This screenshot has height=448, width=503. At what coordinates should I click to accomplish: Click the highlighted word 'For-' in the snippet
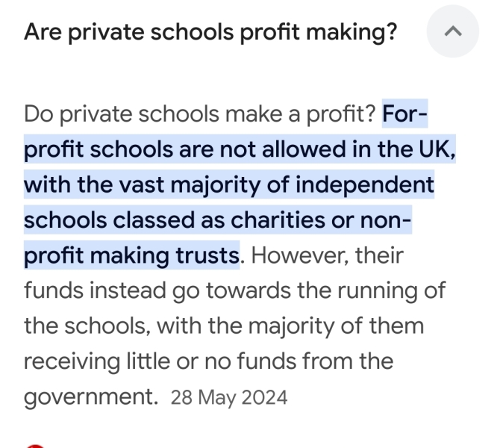coord(405,114)
